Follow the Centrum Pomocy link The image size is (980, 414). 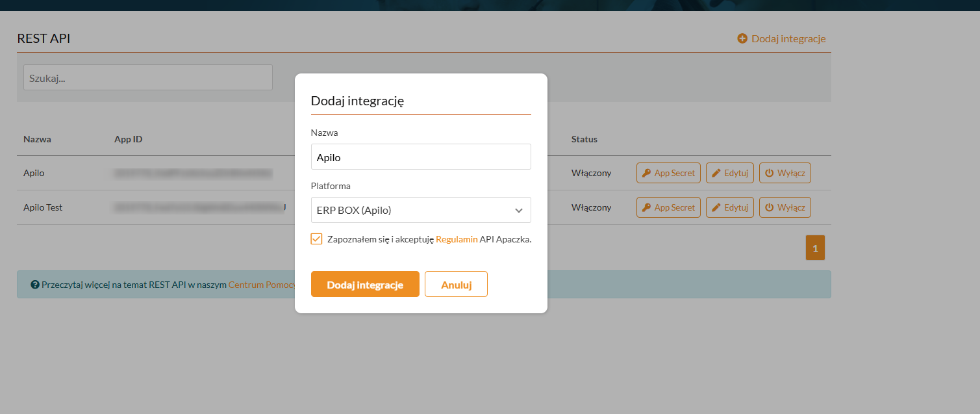[261, 285]
